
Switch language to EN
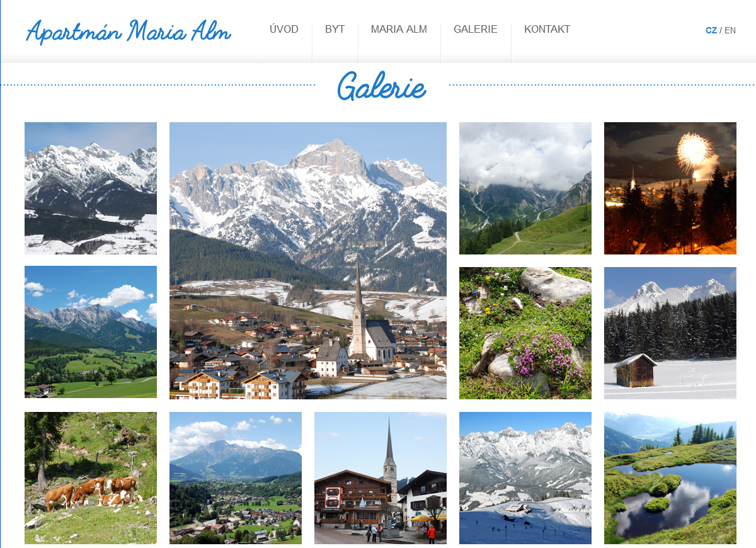(x=730, y=30)
